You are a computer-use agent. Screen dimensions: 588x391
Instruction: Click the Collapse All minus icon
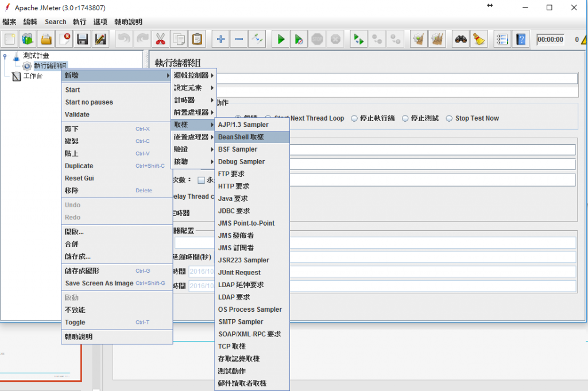(x=239, y=40)
